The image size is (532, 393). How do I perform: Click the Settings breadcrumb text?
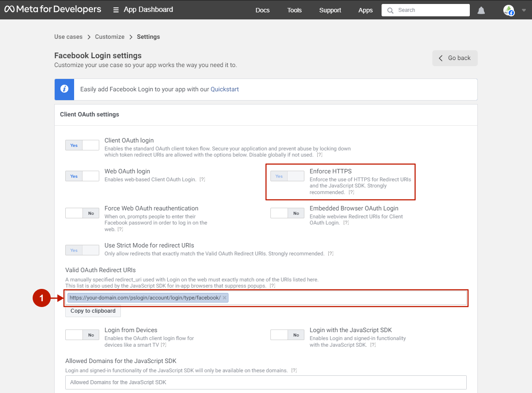(148, 37)
